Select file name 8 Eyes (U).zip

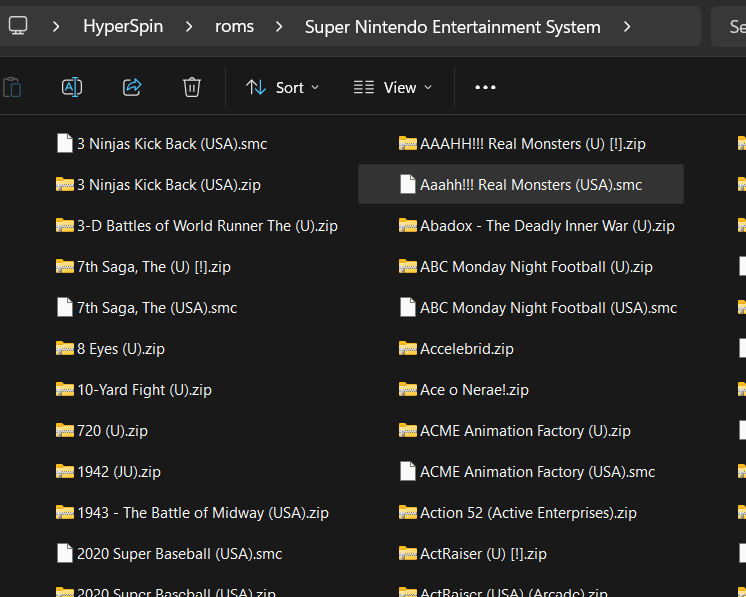[x=121, y=349]
